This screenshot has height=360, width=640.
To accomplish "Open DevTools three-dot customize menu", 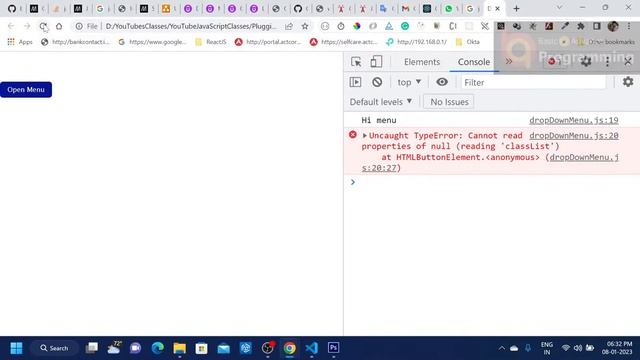I will 607,62.
